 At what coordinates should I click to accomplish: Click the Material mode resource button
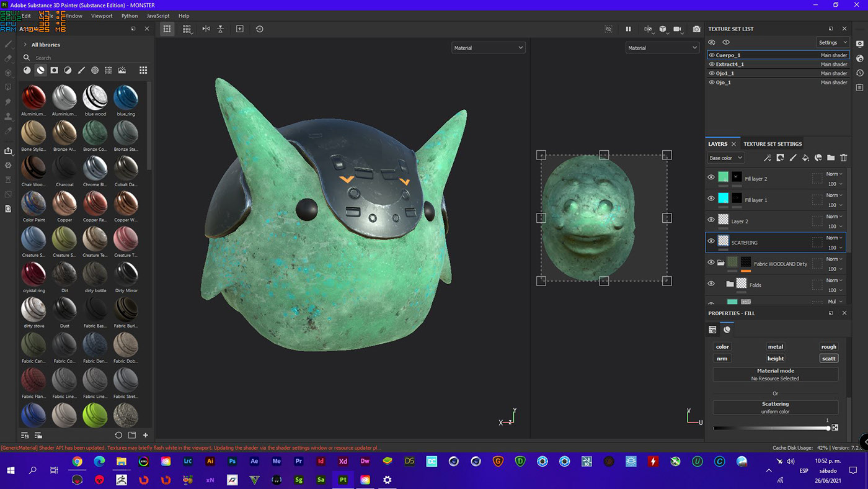click(775, 374)
